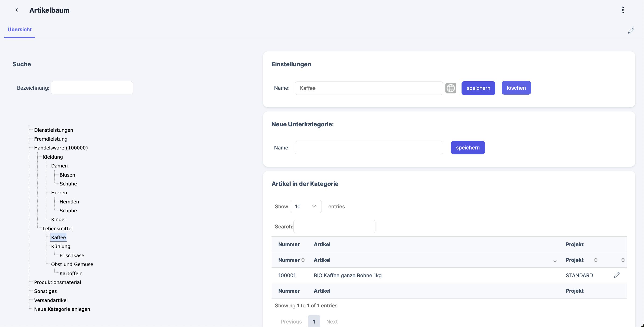Sort the table by Nummer column arrows
The height and width of the screenshot is (327, 644).
(x=303, y=260)
